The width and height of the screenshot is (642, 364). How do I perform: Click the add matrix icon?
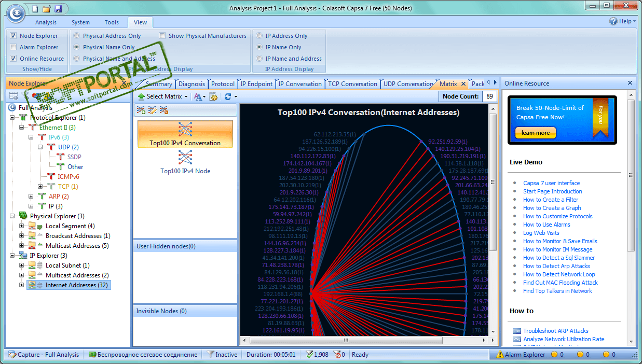coord(141,110)
